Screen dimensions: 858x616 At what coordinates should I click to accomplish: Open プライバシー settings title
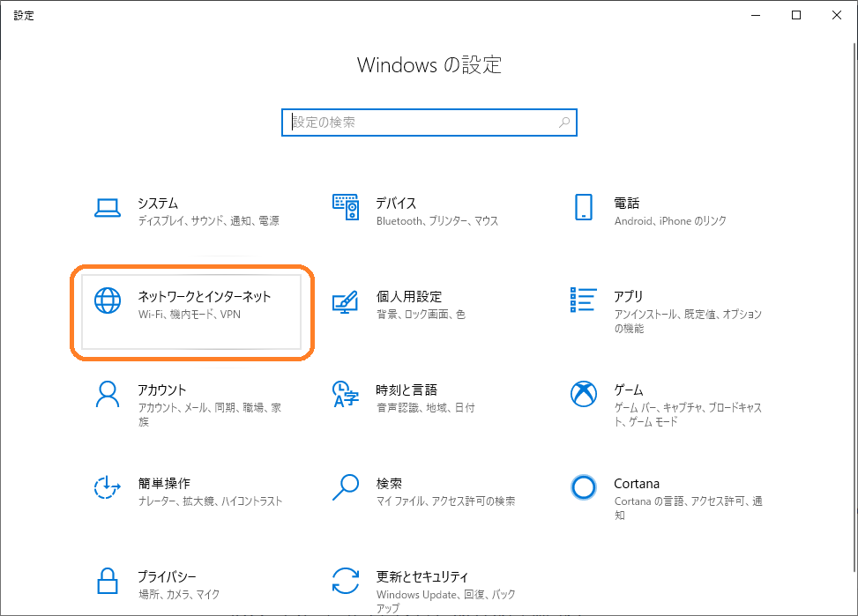[x=167, y=576]
